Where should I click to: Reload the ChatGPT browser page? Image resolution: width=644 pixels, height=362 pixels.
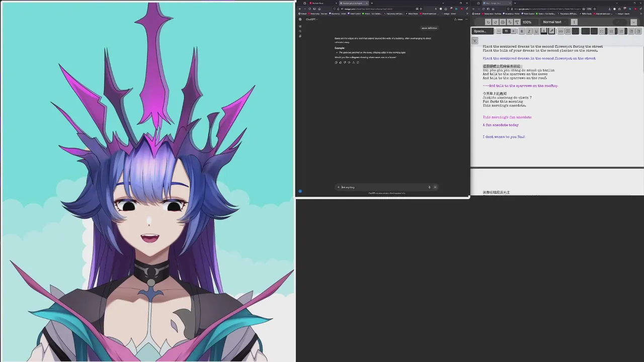309,9
